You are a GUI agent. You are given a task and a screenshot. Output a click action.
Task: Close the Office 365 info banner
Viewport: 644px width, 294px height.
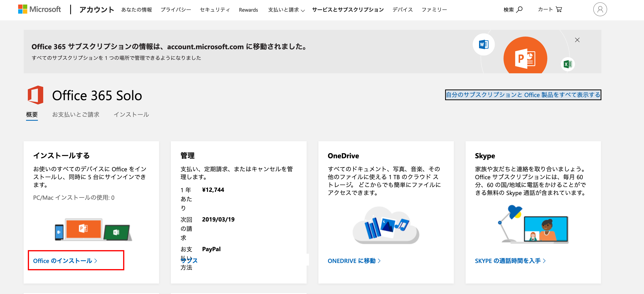click(x=577, y=40)
